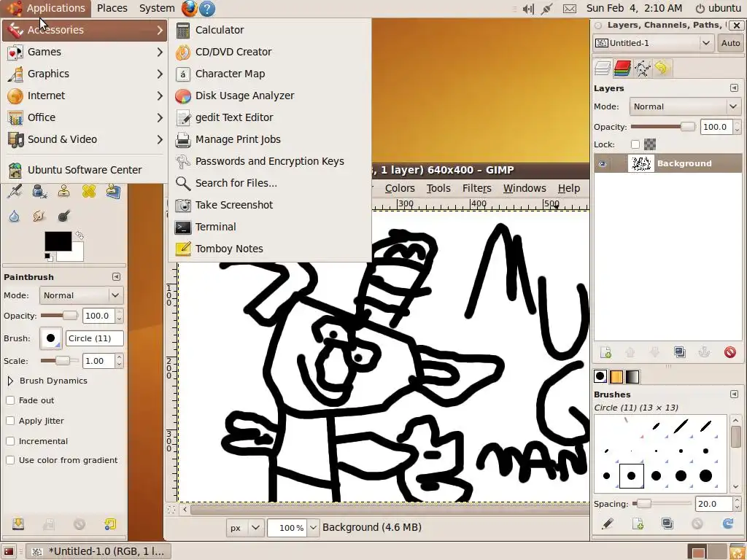Open the Colors menu in GIMP

pos(400,188)
